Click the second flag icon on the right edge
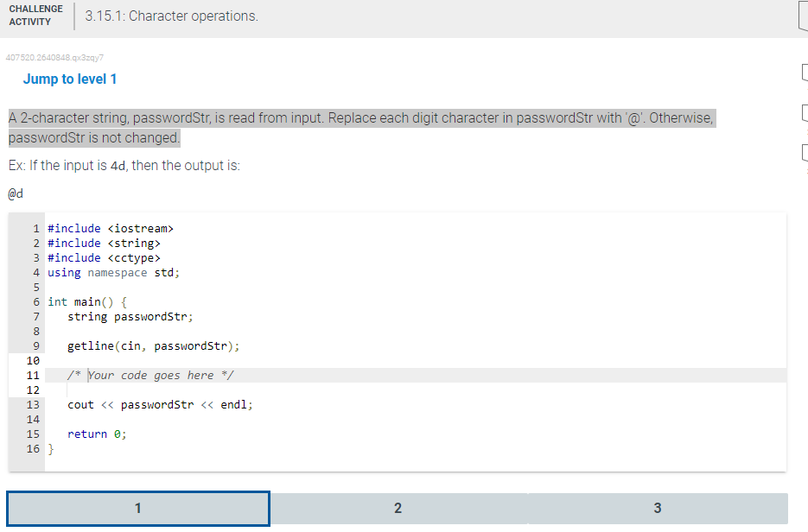The height and width of the screenshot is (532, 808). click(x=804, y=112)
